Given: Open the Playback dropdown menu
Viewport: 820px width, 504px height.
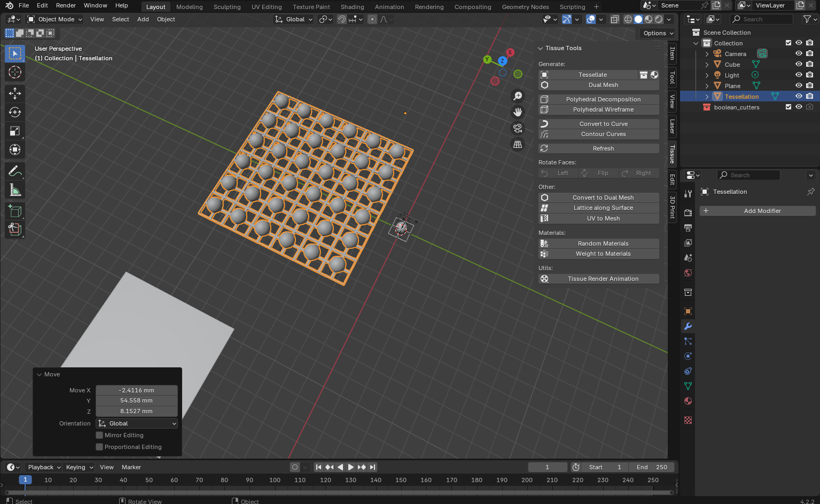Looking at the screenshot, I should 44,467.
